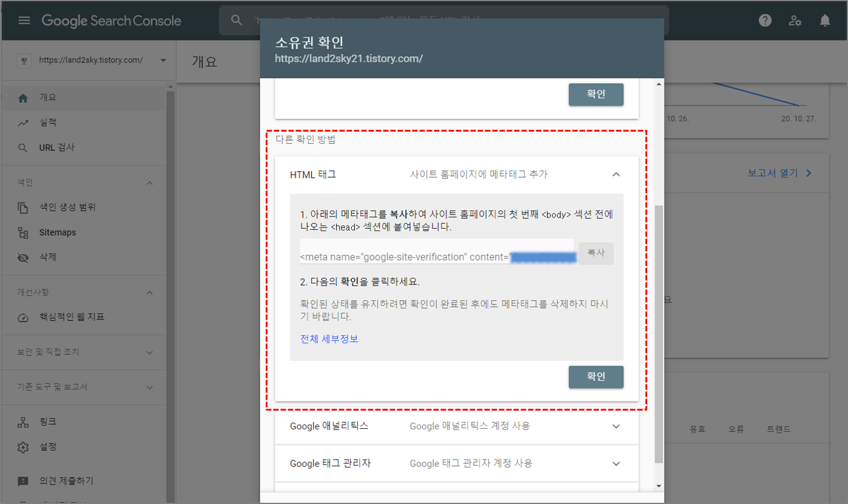
Task: Click the 다른 확인 방법 heading text
Action: coord(305,140)
